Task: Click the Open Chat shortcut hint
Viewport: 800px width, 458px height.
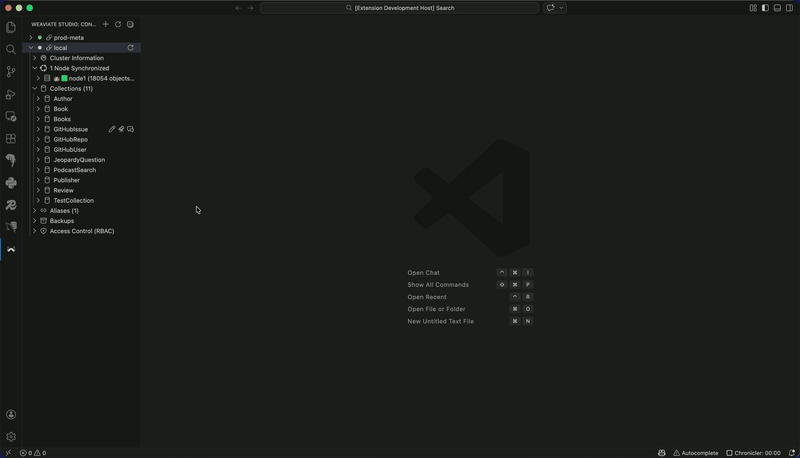Action: point(423,273)
